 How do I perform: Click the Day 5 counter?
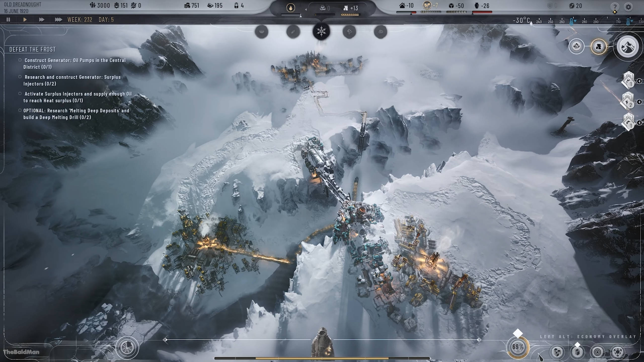[x=106, y=20]
